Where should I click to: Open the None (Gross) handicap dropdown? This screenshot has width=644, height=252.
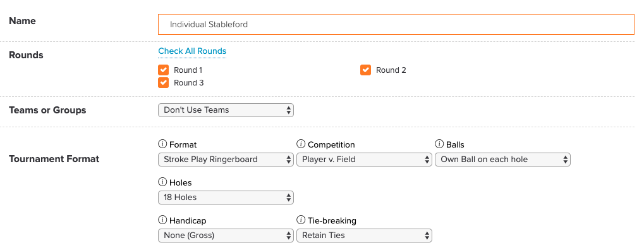pyautogui.click(x=226, y=235)
